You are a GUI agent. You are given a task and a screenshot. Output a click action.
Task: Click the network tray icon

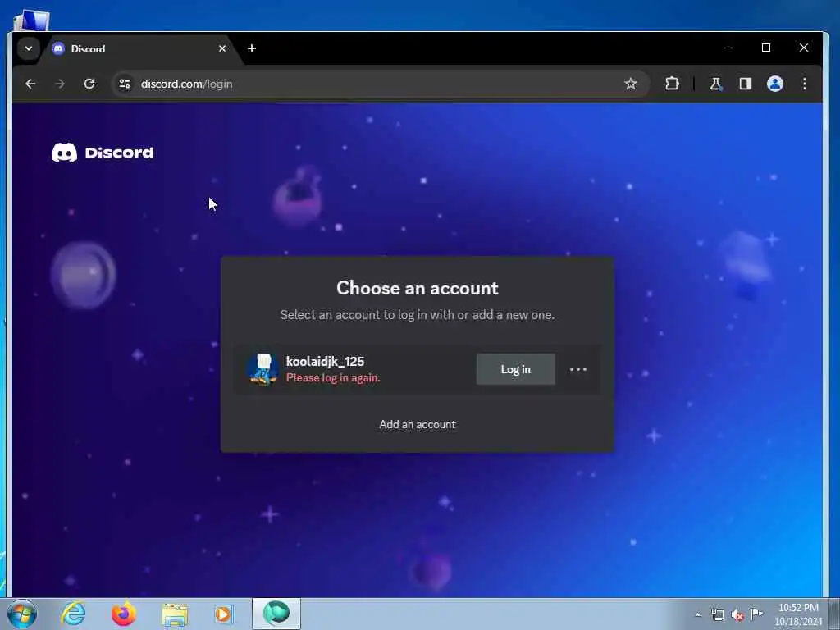coord(717,615)
